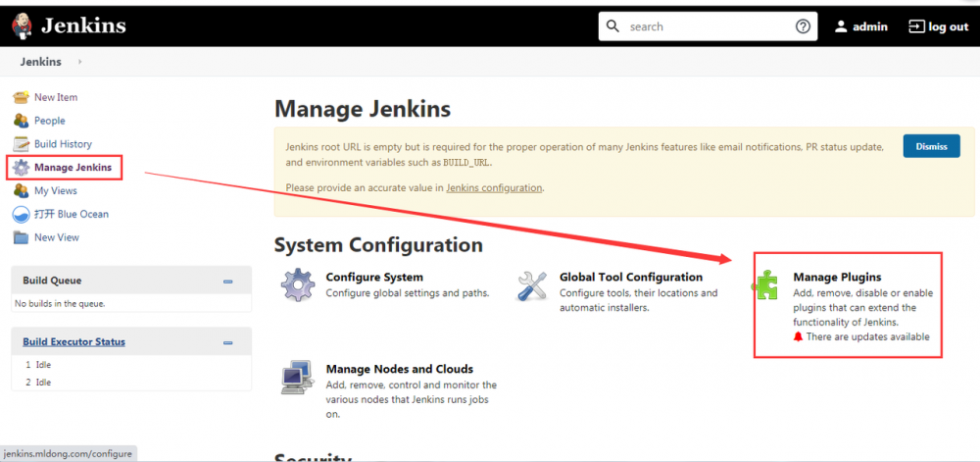Open Manage Nodes and Clouds
The image size is (980, 462).
point(400,369)
